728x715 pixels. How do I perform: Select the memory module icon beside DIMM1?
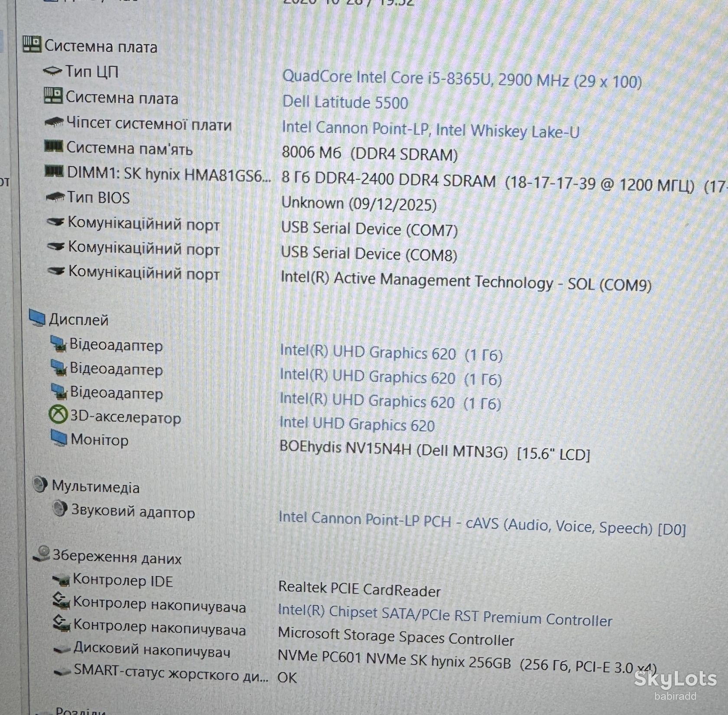(x=55, y=172)
